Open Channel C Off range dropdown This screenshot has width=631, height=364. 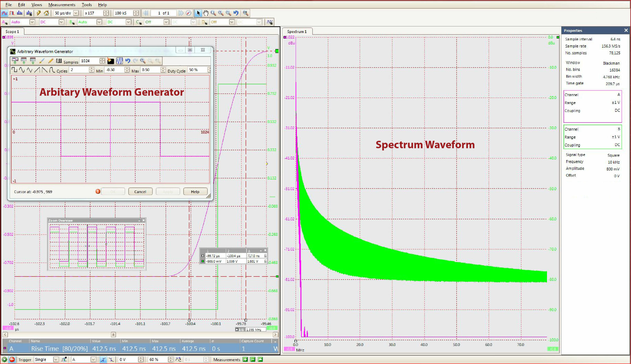click(166, 22)
